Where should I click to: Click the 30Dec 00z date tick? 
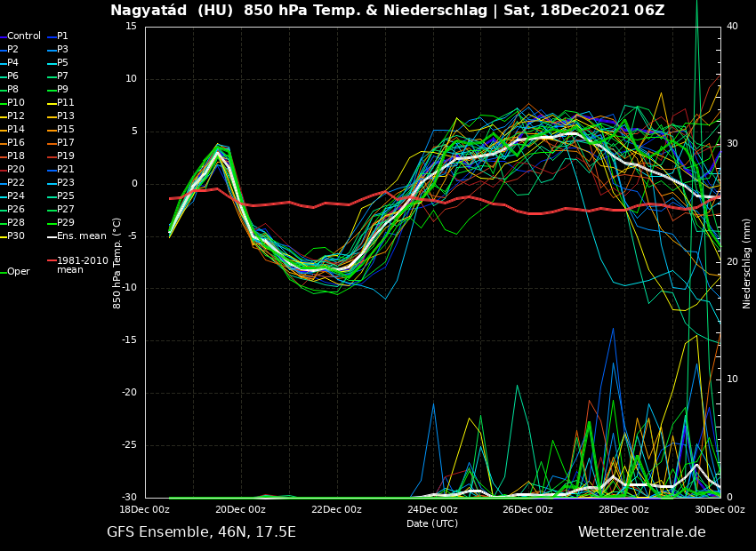(720, 510)
